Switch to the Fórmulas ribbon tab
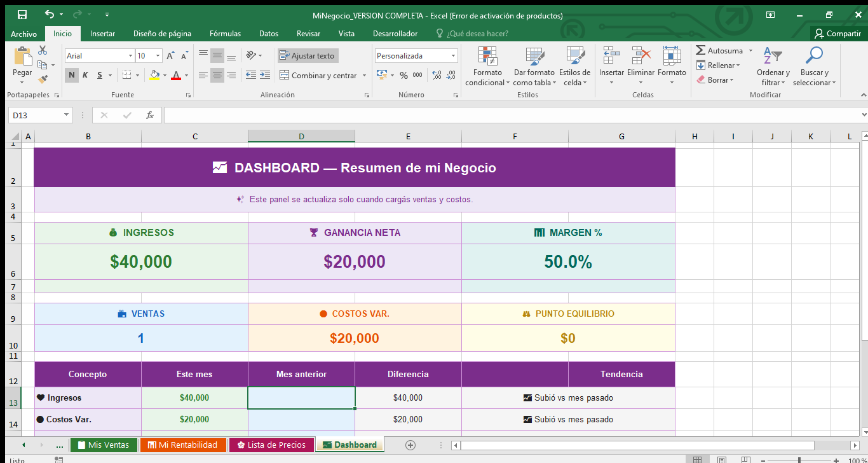 click(x=224, y=34)
